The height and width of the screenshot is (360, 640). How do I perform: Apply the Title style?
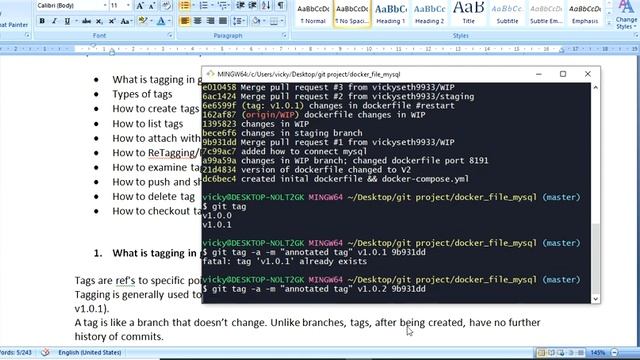[x=468, y=13]
